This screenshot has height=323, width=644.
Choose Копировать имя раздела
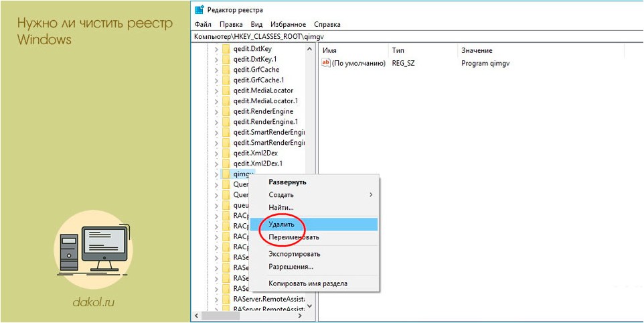point(314,283)
